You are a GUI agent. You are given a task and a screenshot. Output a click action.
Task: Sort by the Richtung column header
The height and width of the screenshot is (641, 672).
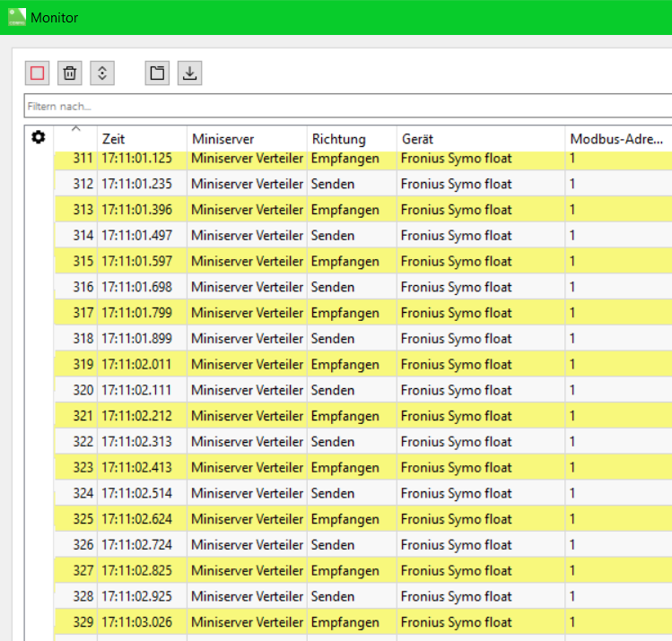(x=338, y=139)
